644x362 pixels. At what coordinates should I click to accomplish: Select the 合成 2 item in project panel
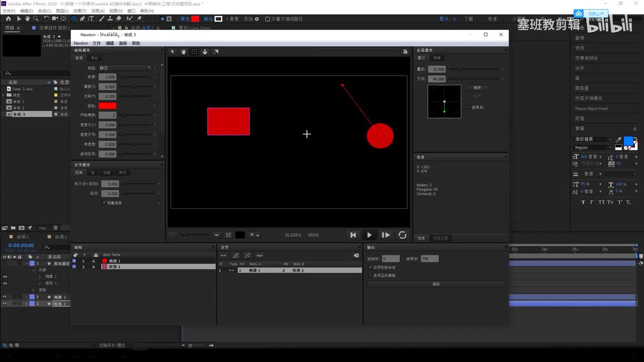pyautogui.click(x=19, y=108)
